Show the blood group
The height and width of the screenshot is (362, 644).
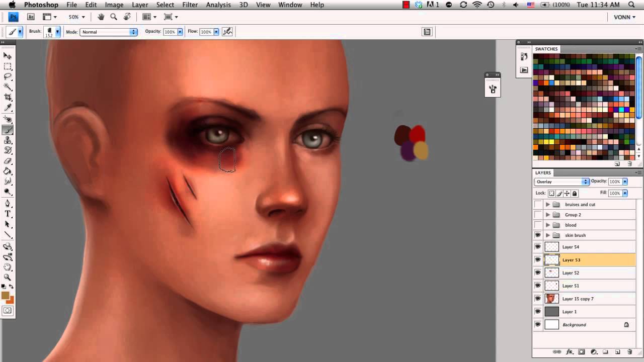click(538, 225)
